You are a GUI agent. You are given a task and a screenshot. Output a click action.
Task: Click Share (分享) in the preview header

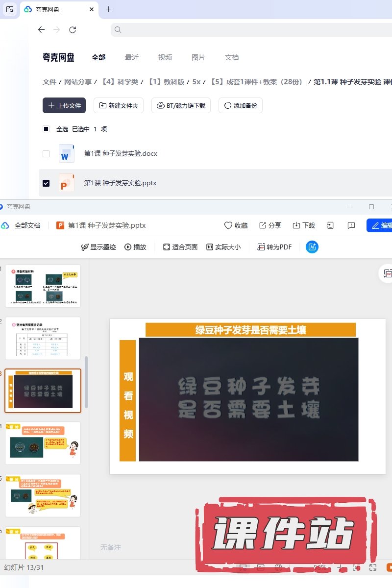(270, 225)
